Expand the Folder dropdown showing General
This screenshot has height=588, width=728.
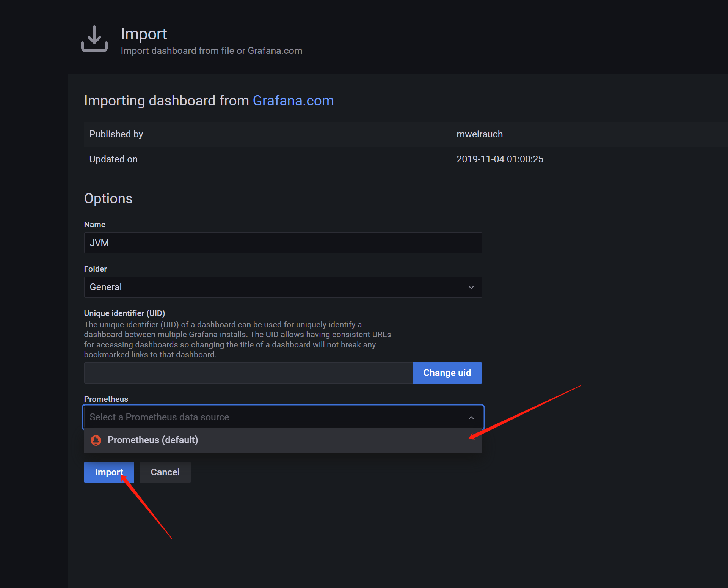tap(283, 287)
